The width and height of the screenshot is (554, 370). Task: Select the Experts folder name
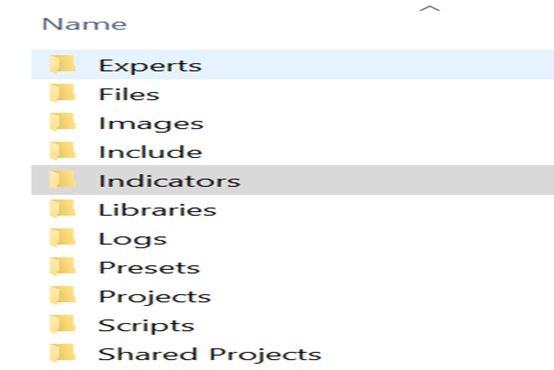pos(150,66)
